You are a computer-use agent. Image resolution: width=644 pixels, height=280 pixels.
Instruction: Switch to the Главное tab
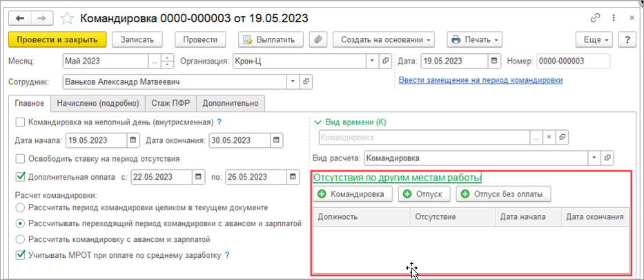30,103
